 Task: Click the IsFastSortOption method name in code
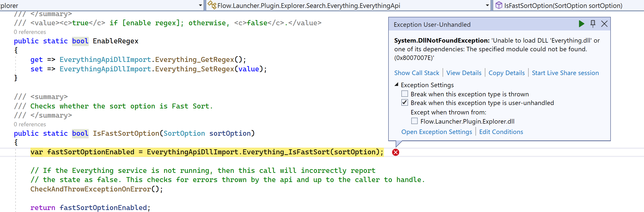click(x=126, y=133)
